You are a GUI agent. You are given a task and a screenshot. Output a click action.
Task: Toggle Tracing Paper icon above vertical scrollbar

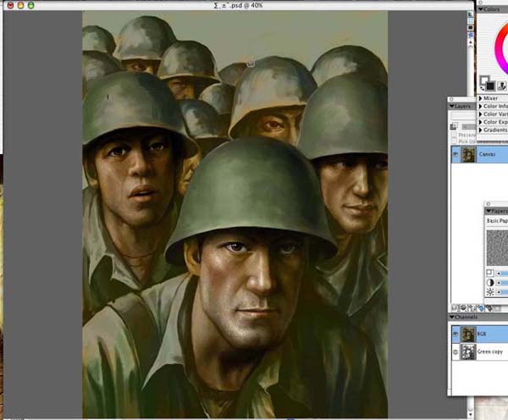tap(471, 14)
